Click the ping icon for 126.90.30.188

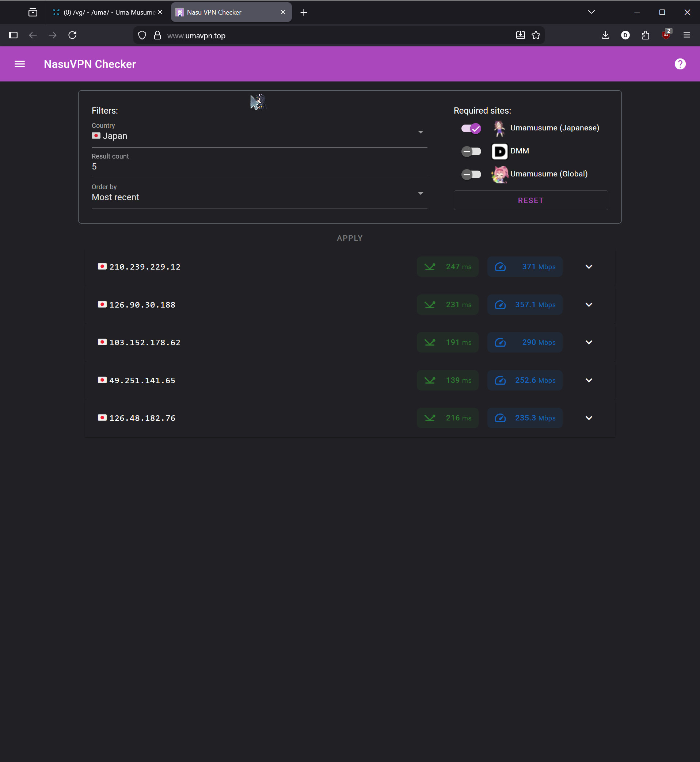pos(430,305)
